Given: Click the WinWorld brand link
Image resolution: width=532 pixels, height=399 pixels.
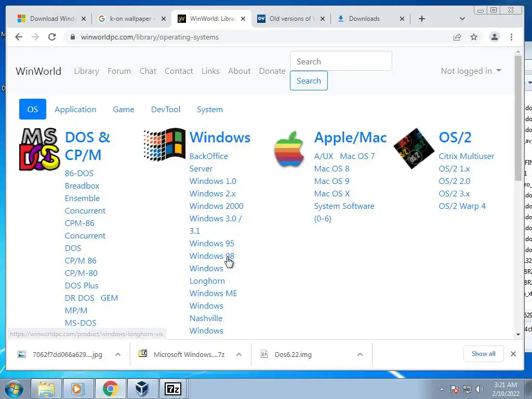Looking at the screenshot, I should point(38,71).
